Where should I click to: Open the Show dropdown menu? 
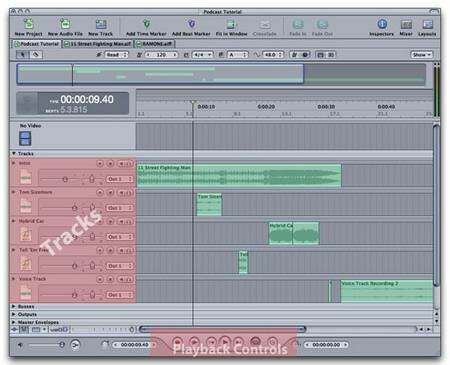(x=421, y=55)
